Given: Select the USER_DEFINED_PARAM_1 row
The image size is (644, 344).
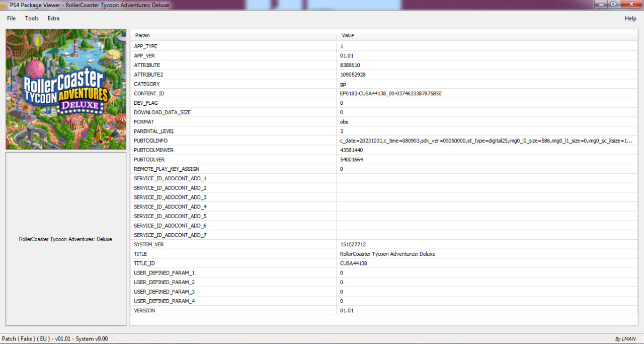Looking at the screenshot, I should [384, 272].
